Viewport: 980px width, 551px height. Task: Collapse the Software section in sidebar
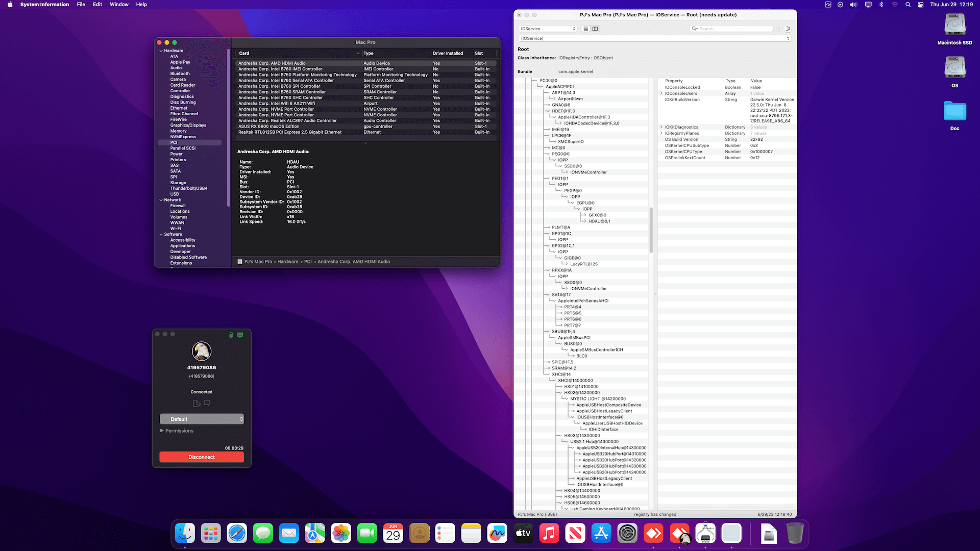point(161,235)
